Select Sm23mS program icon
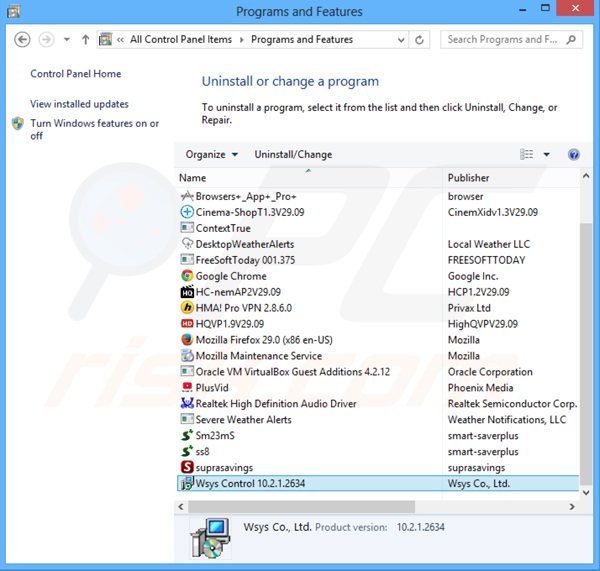 point(187,436)
